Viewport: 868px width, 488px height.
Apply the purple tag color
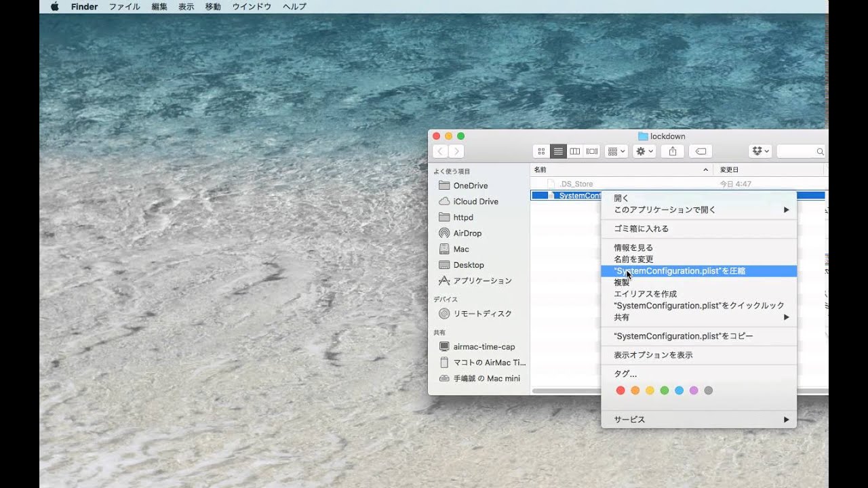[x=694, y=390]
